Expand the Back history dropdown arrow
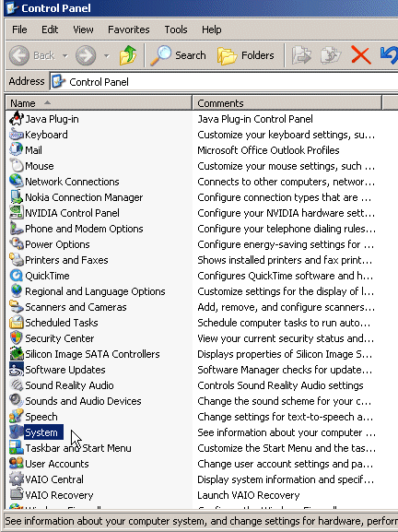Viewport: 398px width, 532px height. (64, 55)
